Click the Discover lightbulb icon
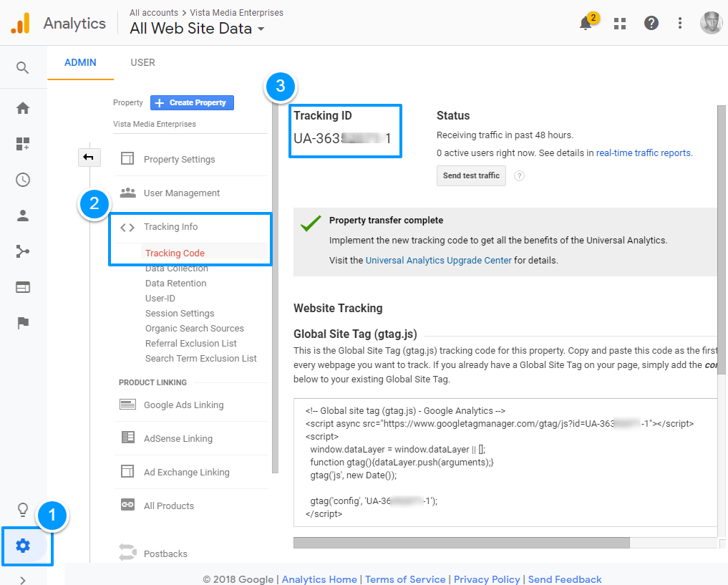The height and width of the screenshot is (585, 728). click(23, 510)
